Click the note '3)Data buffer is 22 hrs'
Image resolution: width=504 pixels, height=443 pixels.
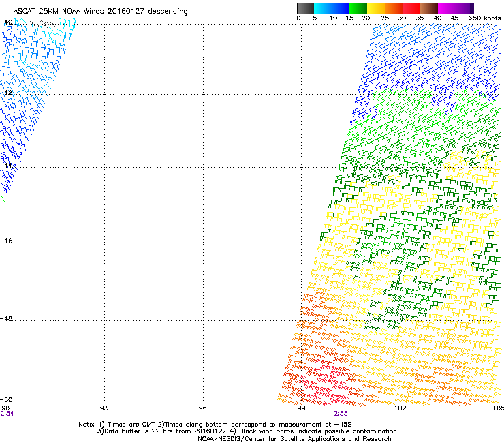[163, 431]
